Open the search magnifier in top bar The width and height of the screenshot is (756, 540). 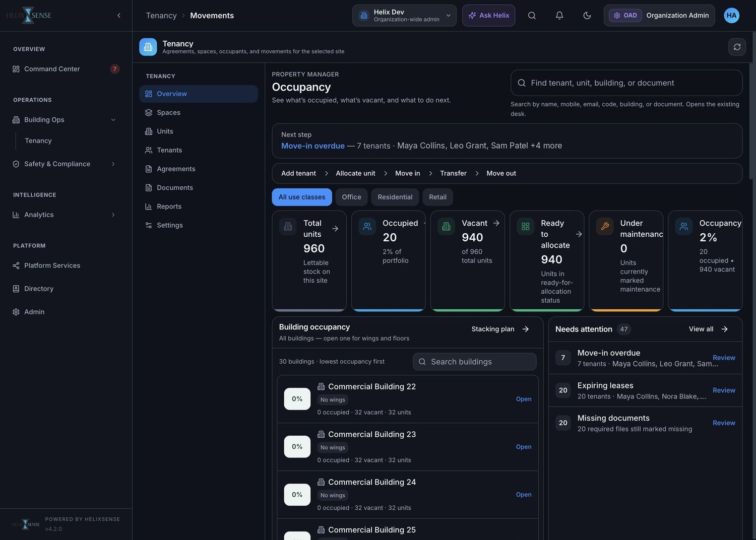(532, 16)
